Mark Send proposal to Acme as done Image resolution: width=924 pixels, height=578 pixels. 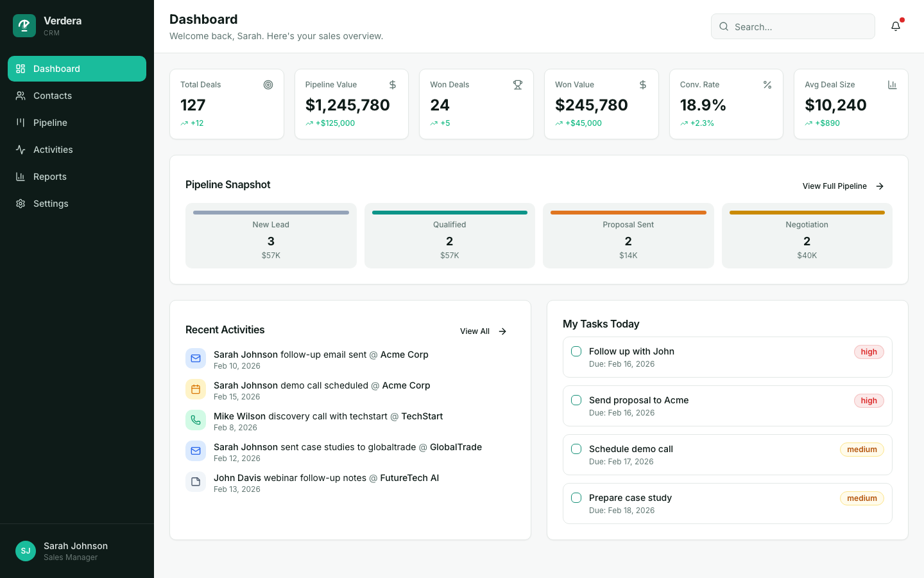(x=576, y=400)
